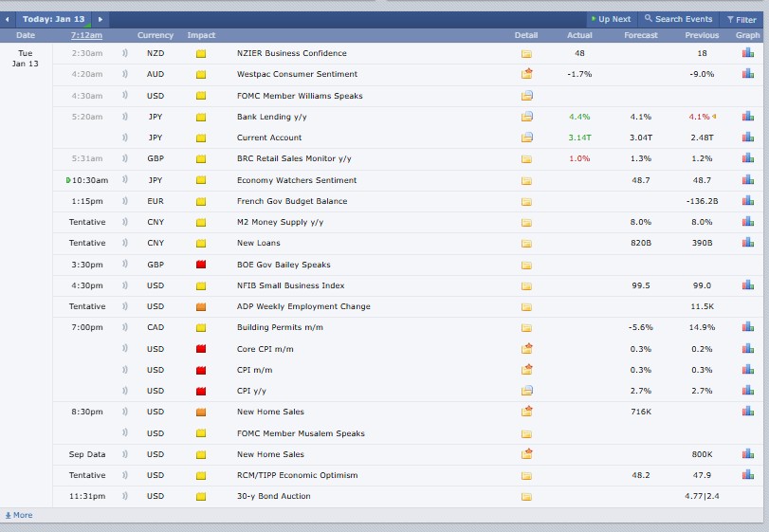Click orange impact icon for ADP Weekly Employment Change
769x532 pixels.
pos(201,307)
